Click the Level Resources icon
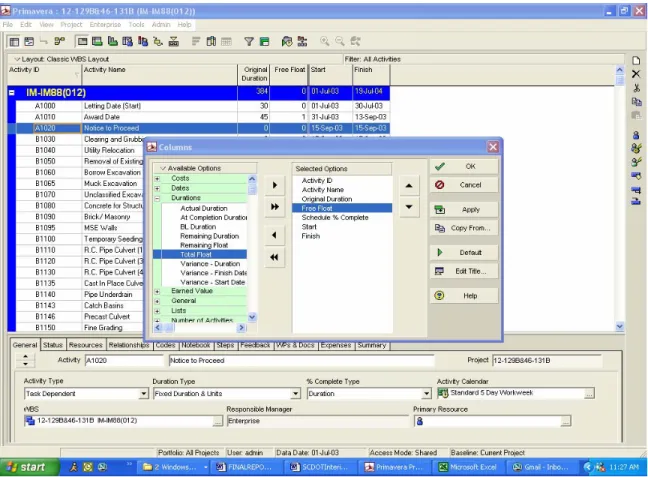This screenshot has height=477, width=648. point(302,41)
